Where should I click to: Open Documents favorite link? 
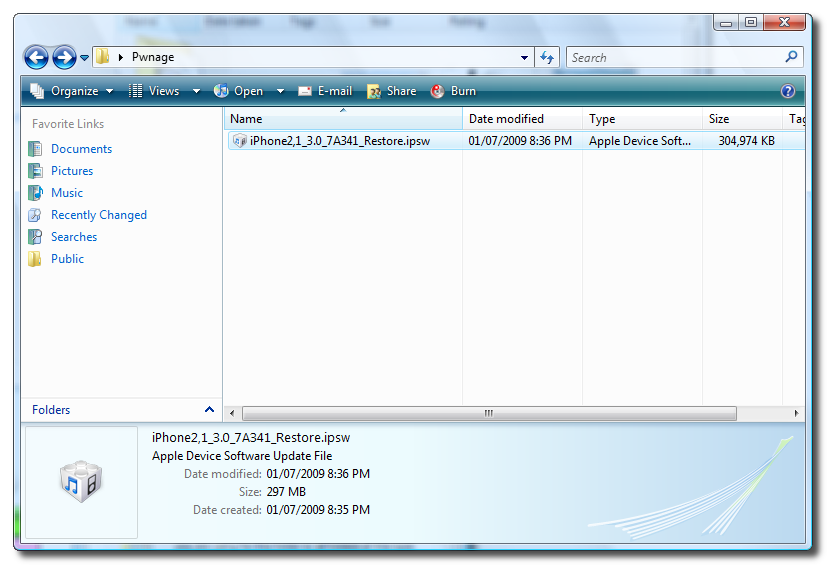81,149
